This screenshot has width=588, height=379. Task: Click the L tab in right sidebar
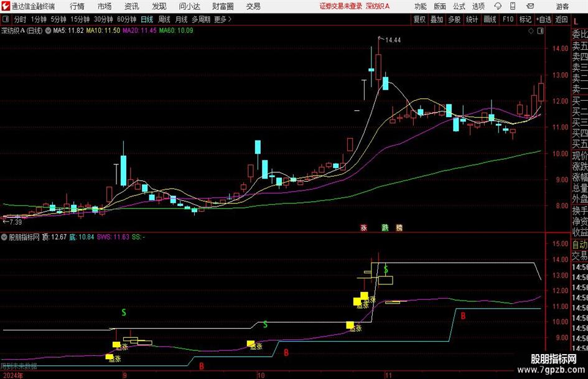click(x=576, y=22)
